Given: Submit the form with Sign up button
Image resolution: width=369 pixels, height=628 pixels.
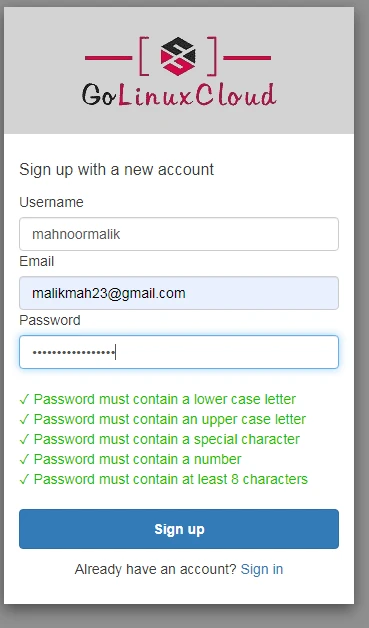Looking at the screenshot, I should (x=179, y=529).
